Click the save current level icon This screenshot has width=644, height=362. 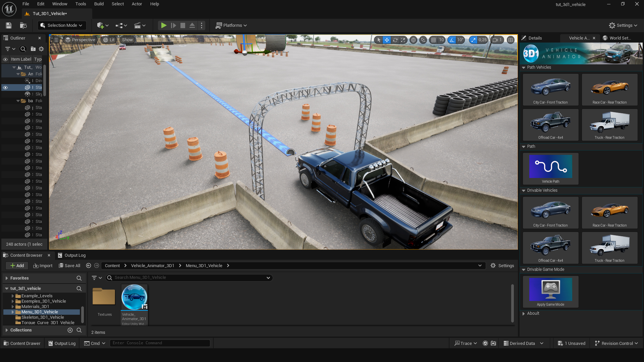[x=9, y=25]
